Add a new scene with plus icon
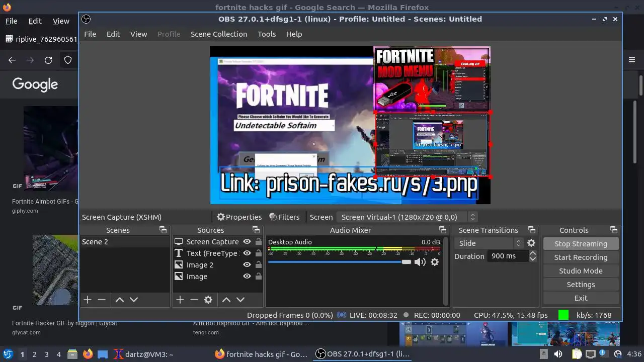This screenshot has height=362, width=644. point(88,300)
